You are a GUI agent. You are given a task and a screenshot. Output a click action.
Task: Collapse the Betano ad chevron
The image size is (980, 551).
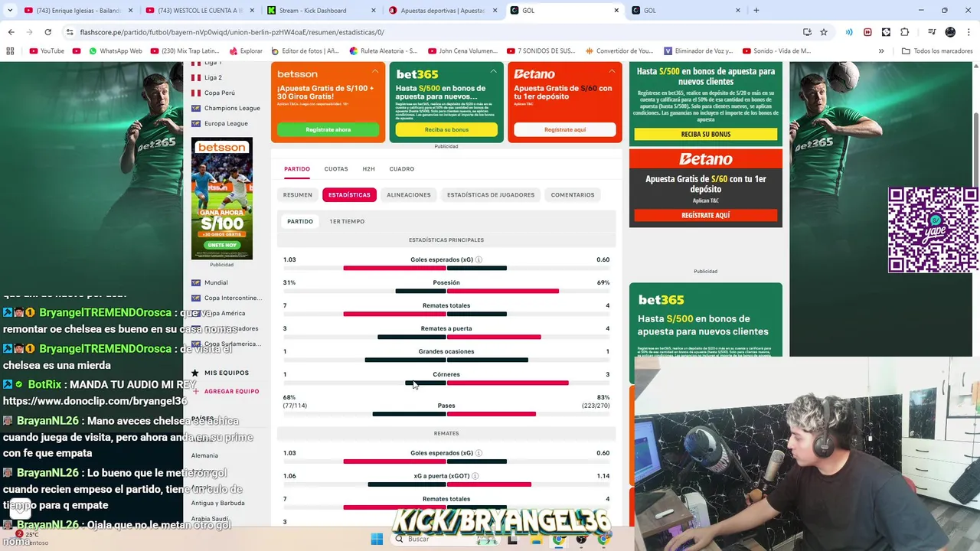click(612, 71)
